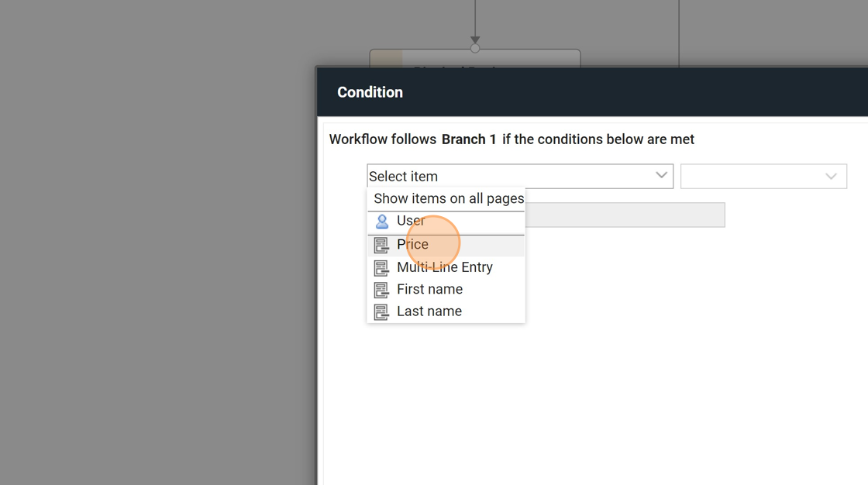Viewport: 868px width, 485px height.
Task: Select the workflow node behind the dialog
Action: point(474,59)
